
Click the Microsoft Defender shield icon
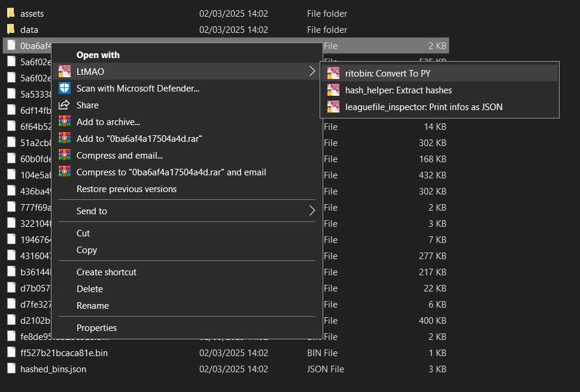point(65,89)
